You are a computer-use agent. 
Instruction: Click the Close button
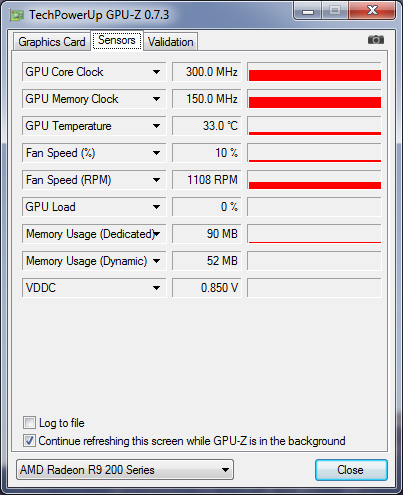pyautogui.click(x=351, y=470)
